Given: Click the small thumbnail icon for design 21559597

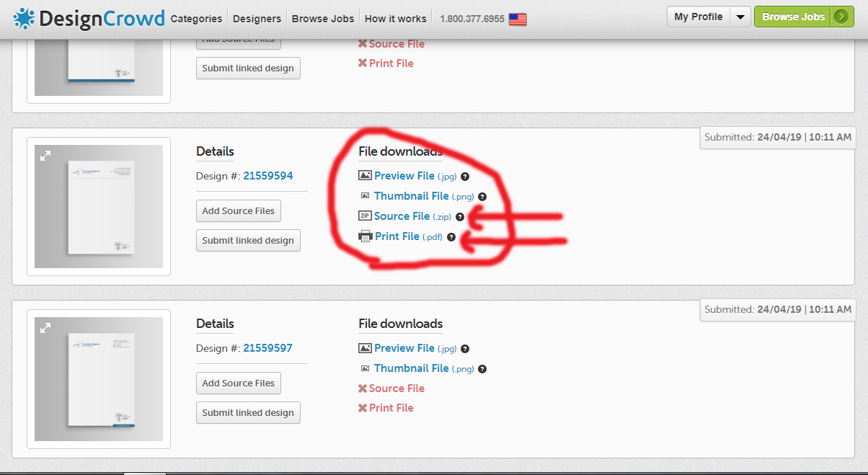Looking at the screenshot, I should pos(365,368).
